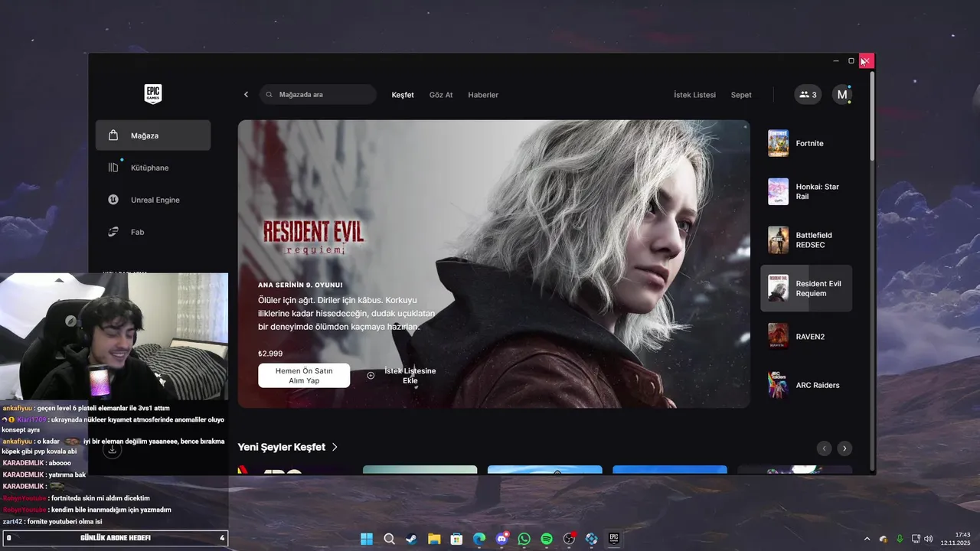Show next items in Yeni Şeyler carousel

(844, 448)
